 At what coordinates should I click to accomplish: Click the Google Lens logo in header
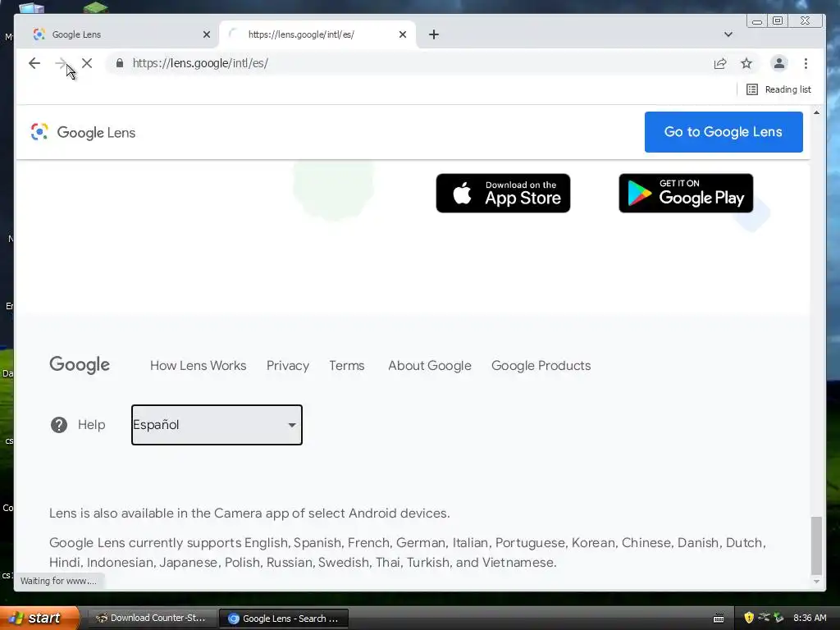point(83,132)
